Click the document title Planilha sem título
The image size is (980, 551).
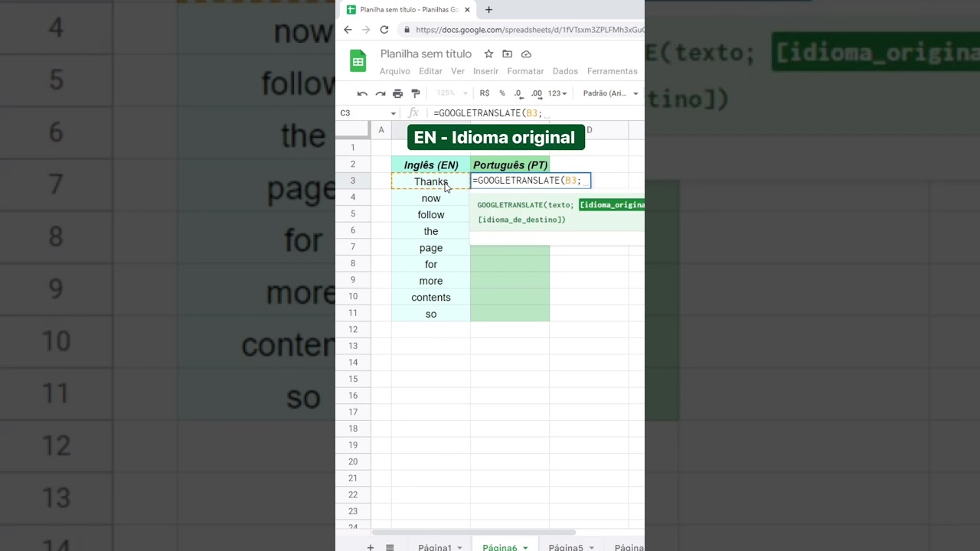426,54
